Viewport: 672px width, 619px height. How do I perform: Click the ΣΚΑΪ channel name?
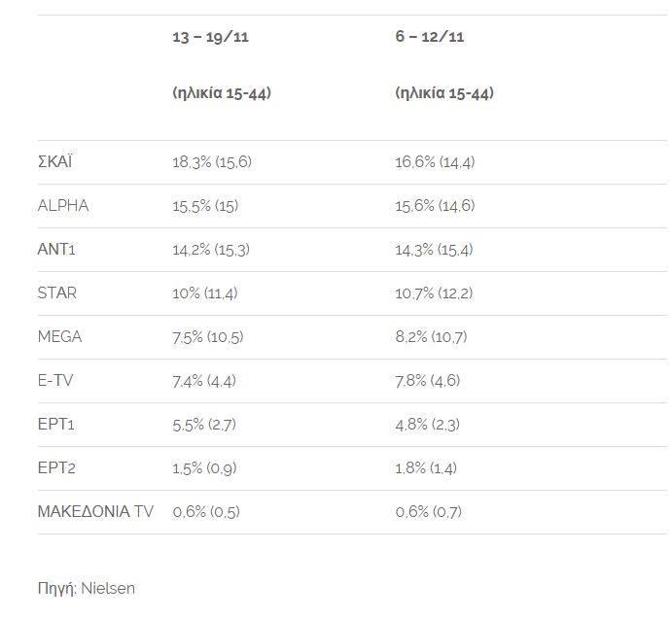[x=54, y=161]
